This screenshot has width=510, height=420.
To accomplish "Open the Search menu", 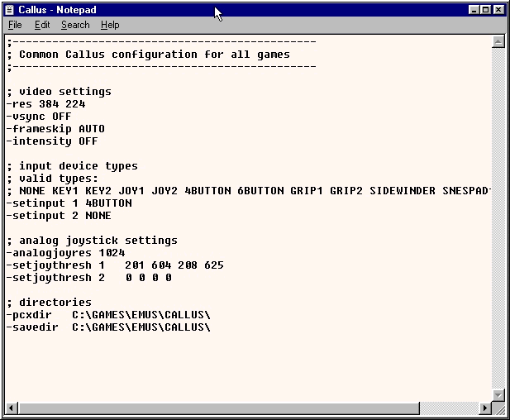I will [x=75, y=25].
